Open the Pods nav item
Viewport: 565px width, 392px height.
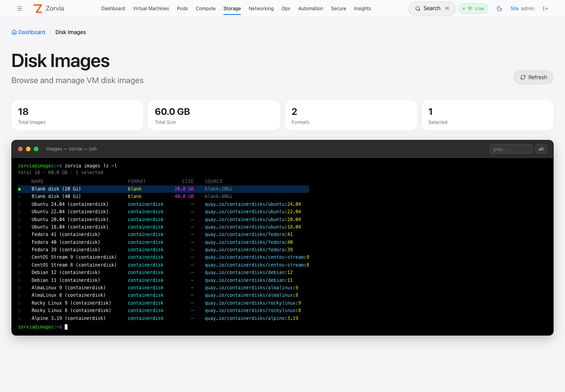182,9
